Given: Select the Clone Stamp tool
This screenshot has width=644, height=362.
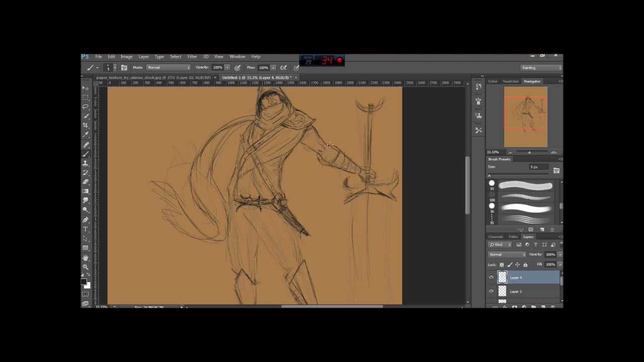Looking at the screenshot, I should coord(86,163).
